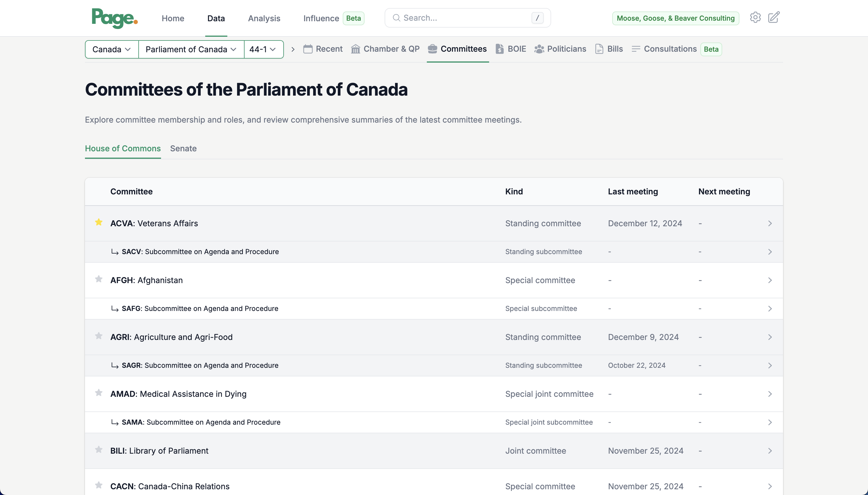This screenshot has height=495, width=868.
Task: Click the SAGR subcommittee indent arrow icon
Action: pyautogui.click(x=115, y=366)
